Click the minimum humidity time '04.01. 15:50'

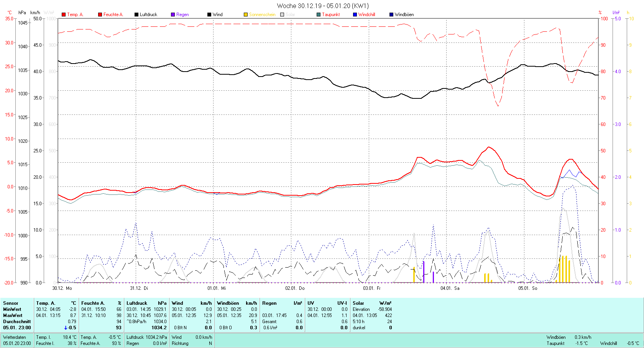coord(94,309)
